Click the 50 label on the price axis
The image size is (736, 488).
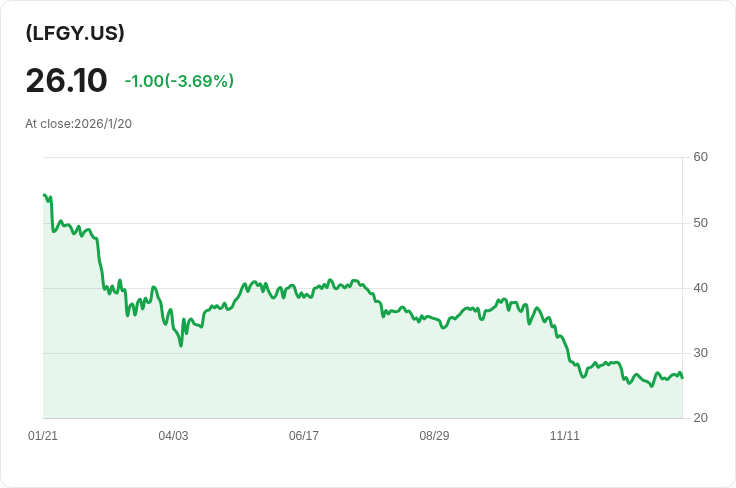point(700,222)
